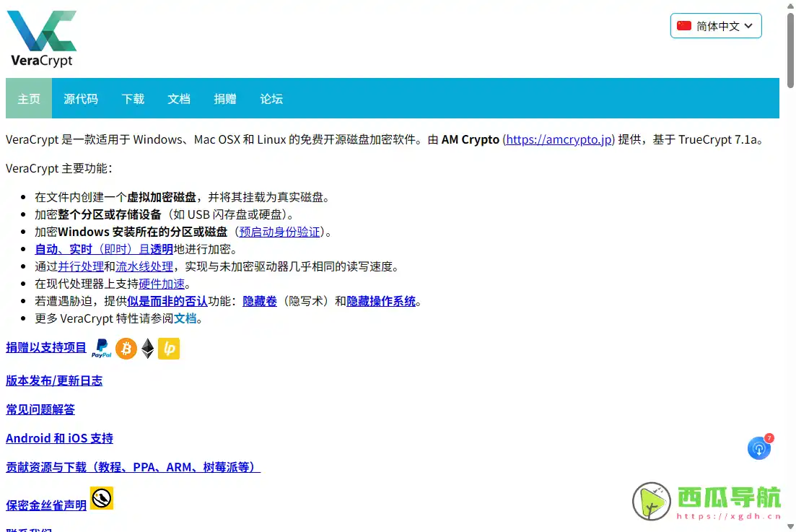Viewport: 796px width, 532px height.
Task: Click the bold text 整个分区或存储设备
Action: [110, 214]
